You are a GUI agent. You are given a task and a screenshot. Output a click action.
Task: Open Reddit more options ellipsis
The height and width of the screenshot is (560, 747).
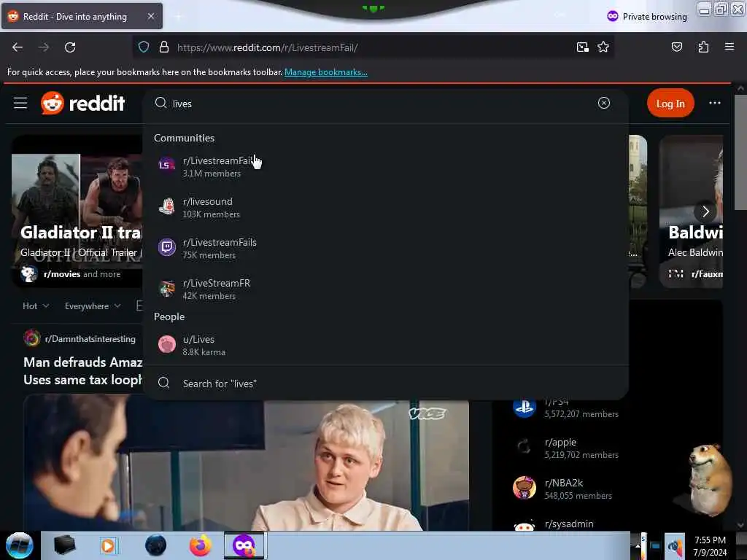click(715, 103)
